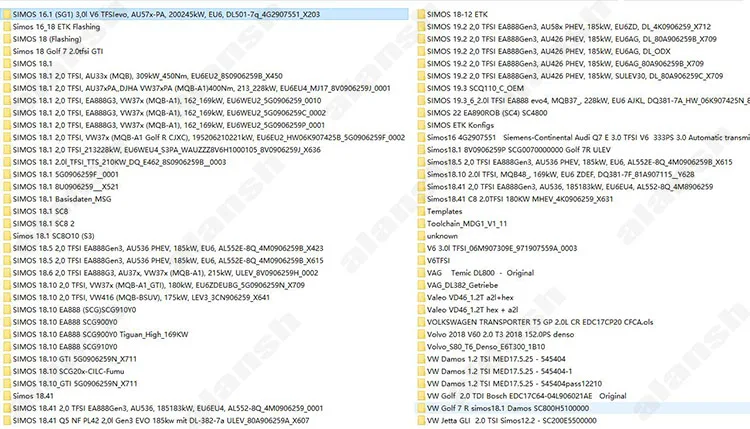The width and height of the screenshot is (750, 429).
Task: Select 'SIMOS 18.1 5G0906259F__0001' folder
Action: click(x=66, y=175)
